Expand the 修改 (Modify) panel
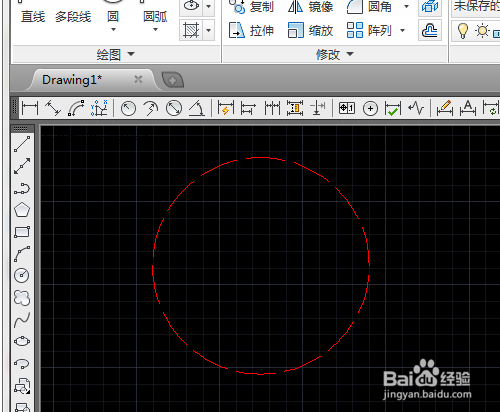This screenshot has width=500, height=412. click(x=335, y=54)
